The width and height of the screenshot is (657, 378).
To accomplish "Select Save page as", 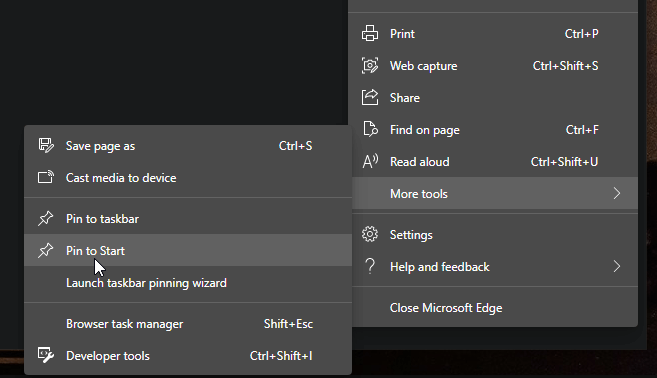I will [188, 146].
